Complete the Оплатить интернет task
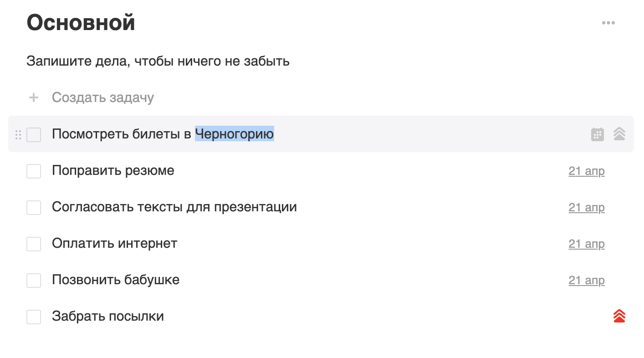 point(34,244)
